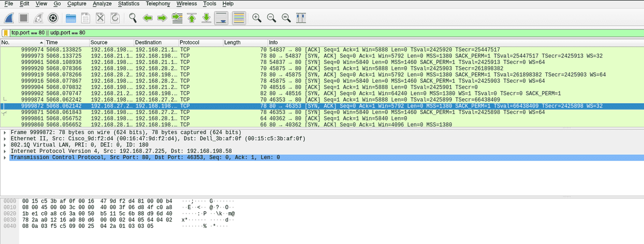This screenshot has width=644, height=244.
Task: Reload this capture file
Action: click(114, 18)
